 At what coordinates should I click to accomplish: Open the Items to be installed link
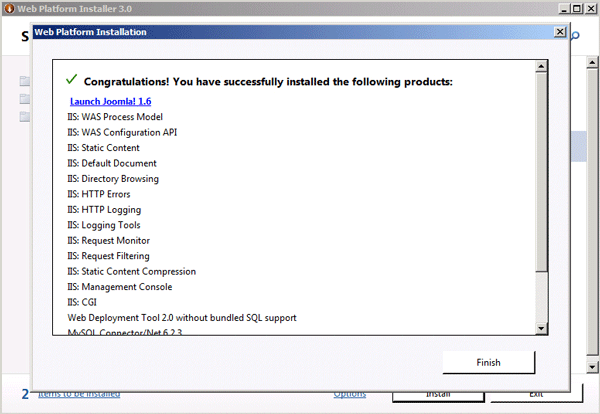[x=79, y=393]
